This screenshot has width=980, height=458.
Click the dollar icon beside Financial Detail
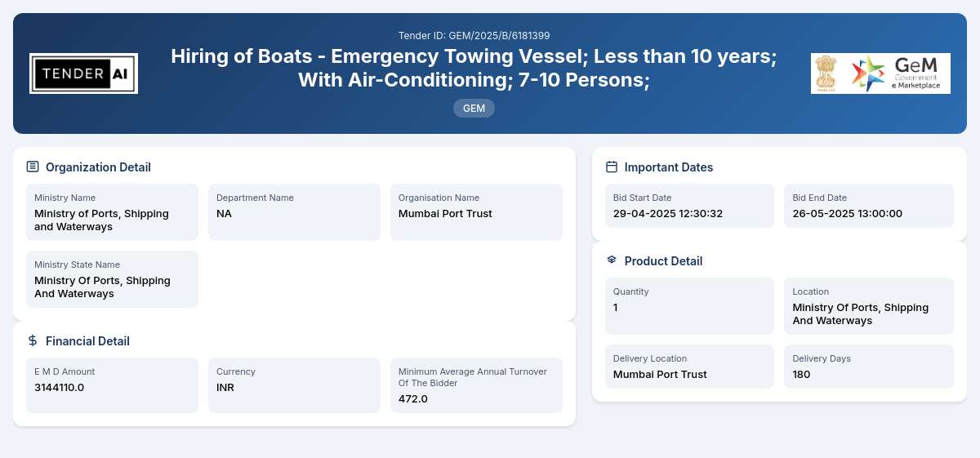tap(33, 340)
